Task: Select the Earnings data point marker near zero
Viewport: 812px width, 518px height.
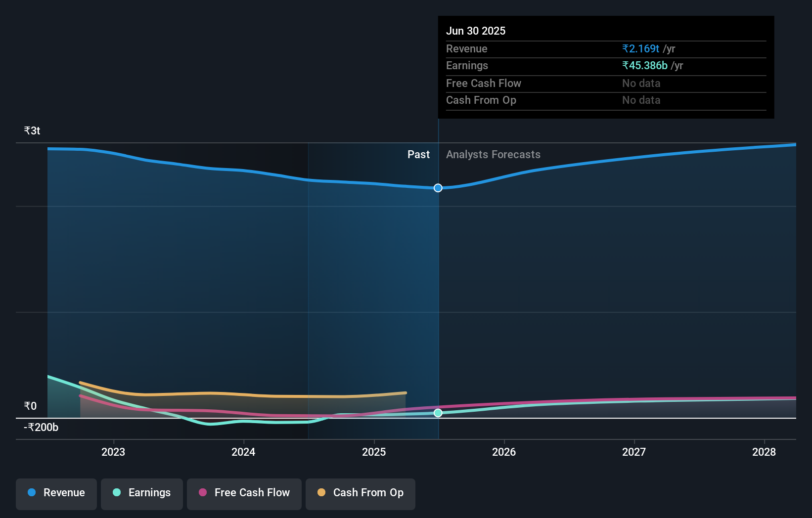Action: 438,413
